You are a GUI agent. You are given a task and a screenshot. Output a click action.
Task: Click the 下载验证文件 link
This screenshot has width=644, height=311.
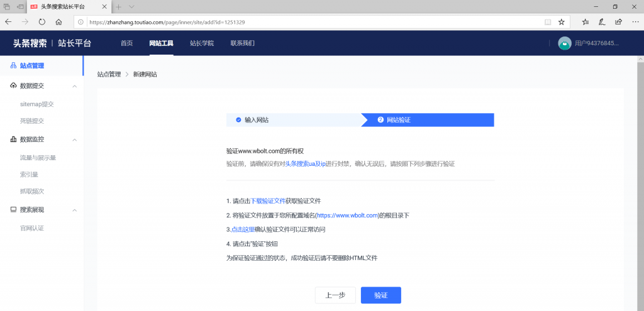[x=268, y=201]
